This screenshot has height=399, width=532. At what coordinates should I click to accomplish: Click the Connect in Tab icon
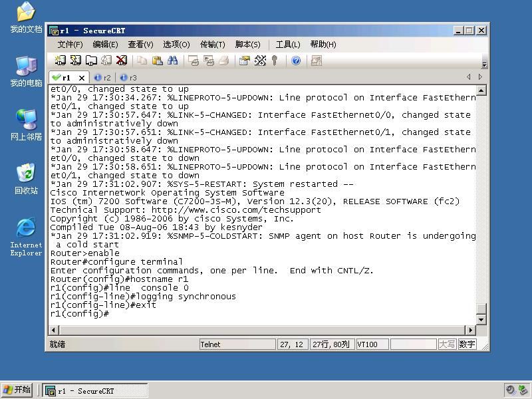click(91, 61)
